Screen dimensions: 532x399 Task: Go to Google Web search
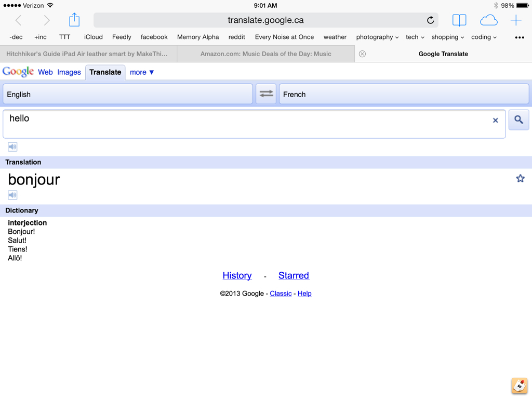[45, 72]
